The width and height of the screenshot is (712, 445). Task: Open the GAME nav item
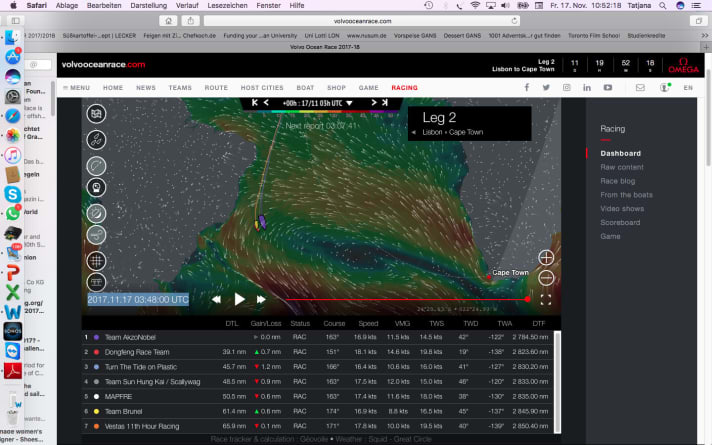click(368, 88)
